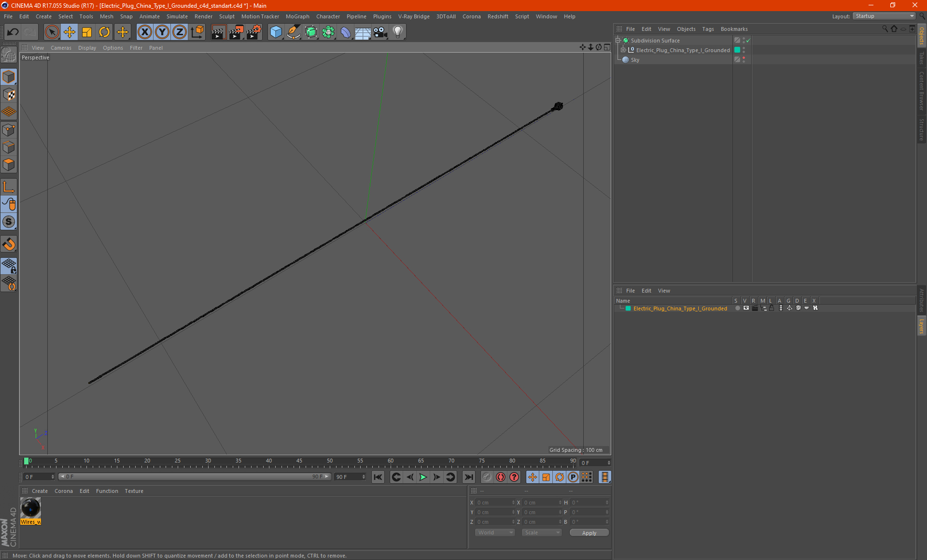Add a Subdivision Surface generator
Viewport: 927px width, 560px height.
(x=311, y=32)
